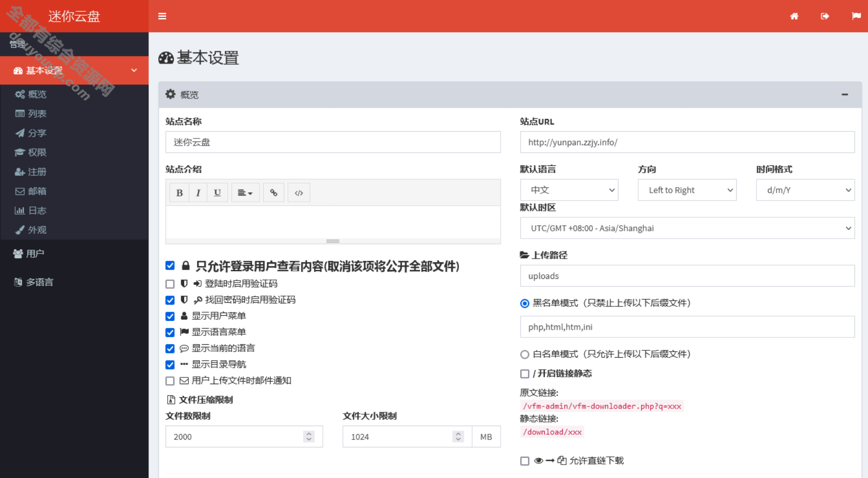Viewport: 868px width, 478px height.
Task: Toggle italic formatting in editor toolbar
Action: click(x=198, y=193)
